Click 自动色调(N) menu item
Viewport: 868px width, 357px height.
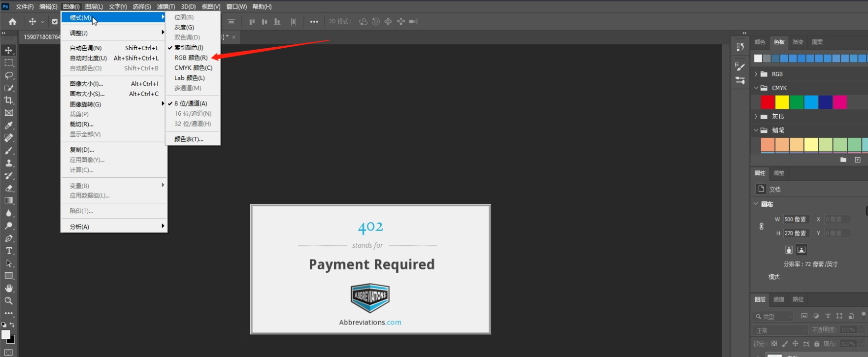(114, 48)
